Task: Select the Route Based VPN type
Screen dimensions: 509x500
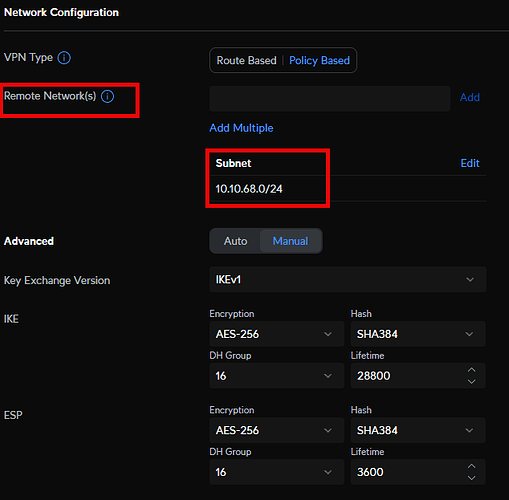Action: point(246,60)
